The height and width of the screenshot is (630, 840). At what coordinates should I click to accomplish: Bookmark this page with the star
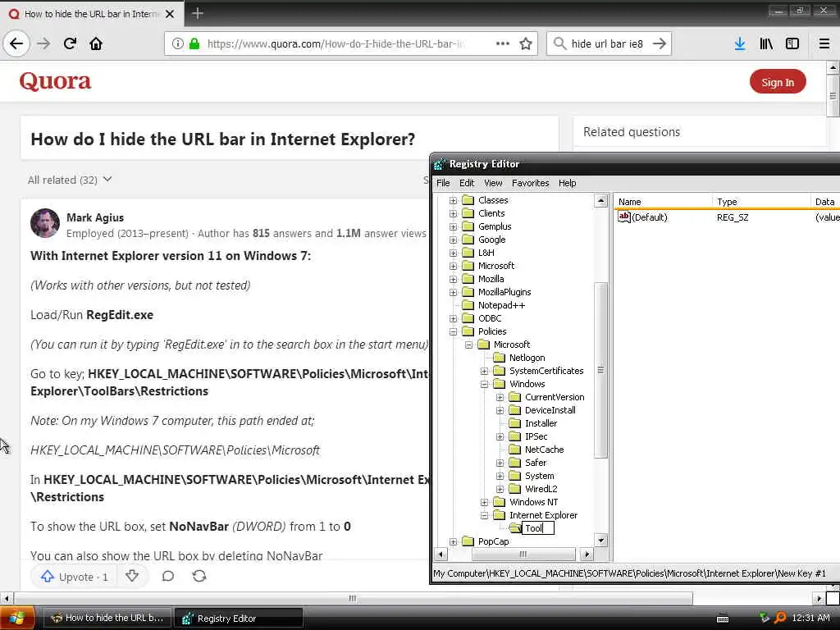click(x=526, y=43)
